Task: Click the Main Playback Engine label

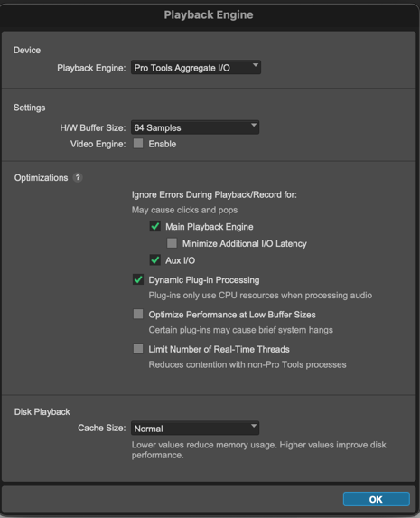Action: (x=210, y=227)
